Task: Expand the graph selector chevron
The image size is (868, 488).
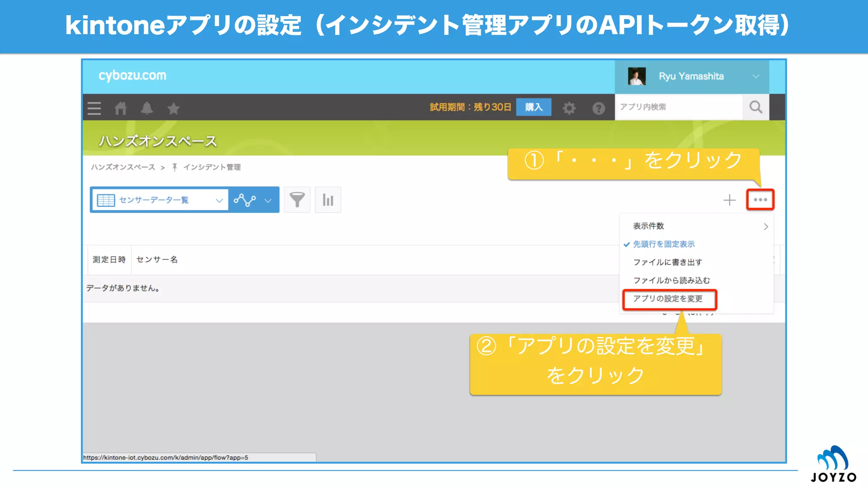Action: (x=268, y=200)
